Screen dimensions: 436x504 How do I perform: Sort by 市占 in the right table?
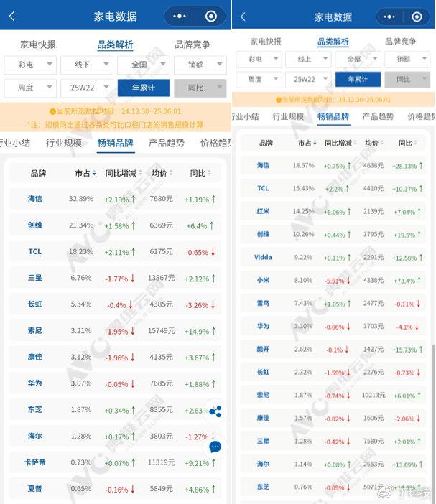pyautogui.click(x=307, y=143)
